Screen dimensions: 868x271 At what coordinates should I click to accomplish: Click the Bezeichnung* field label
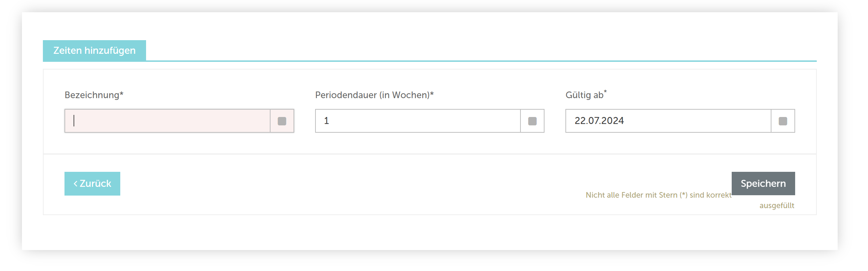tap(94, 95)
